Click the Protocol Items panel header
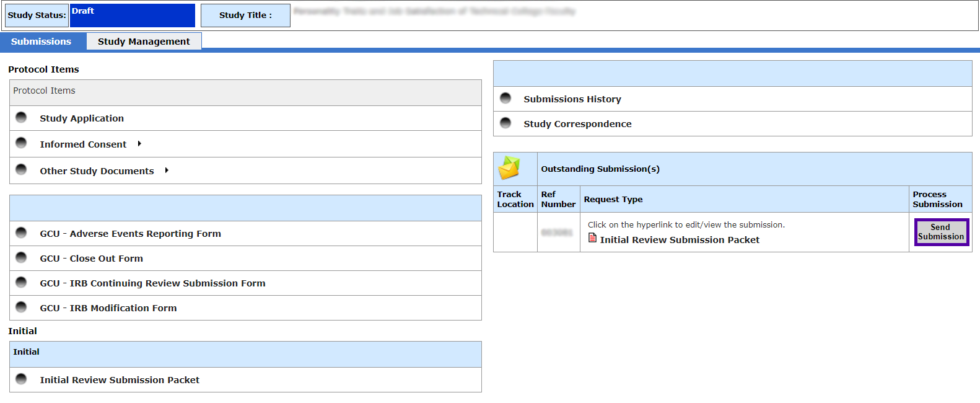The width and height of the screenshot is (980, 403). (x=245, y=92)
